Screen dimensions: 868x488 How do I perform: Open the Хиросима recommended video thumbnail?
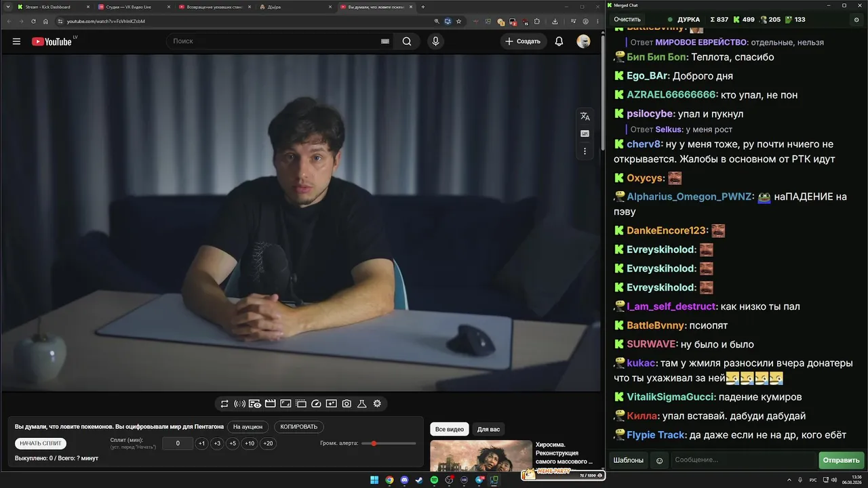[481, 456]
